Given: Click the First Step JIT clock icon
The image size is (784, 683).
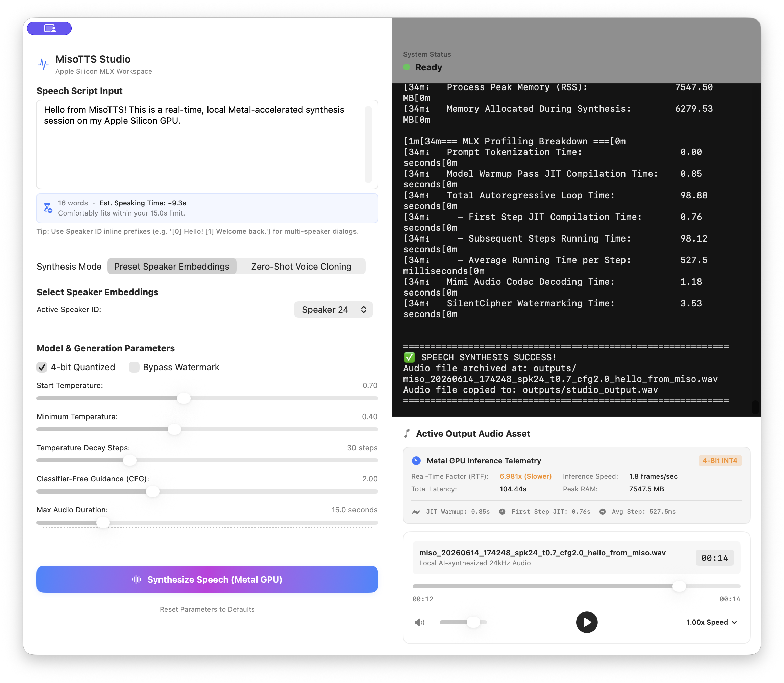Looking at the screenshot, I should 502,511.
